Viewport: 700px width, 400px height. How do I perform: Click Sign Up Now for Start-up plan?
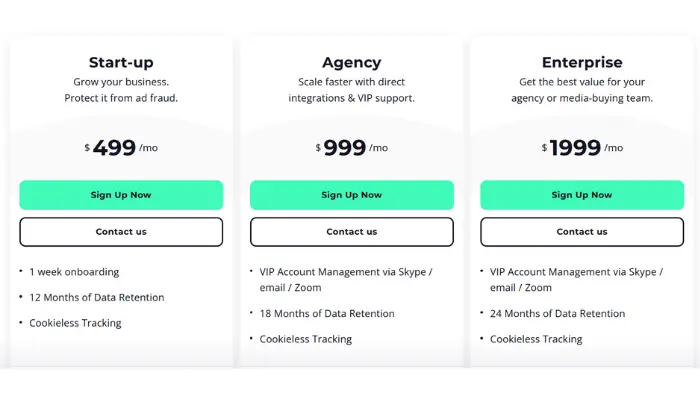[x=121, y=195]
